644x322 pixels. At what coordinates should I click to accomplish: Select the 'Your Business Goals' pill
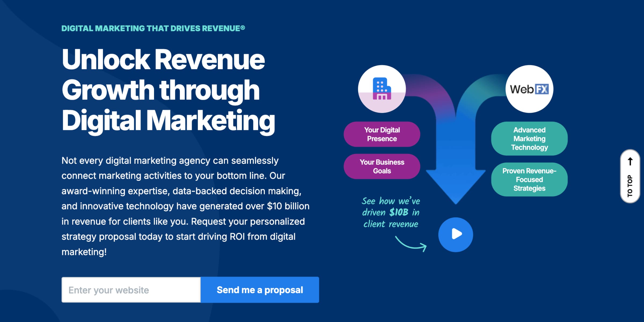pos(382,166)
